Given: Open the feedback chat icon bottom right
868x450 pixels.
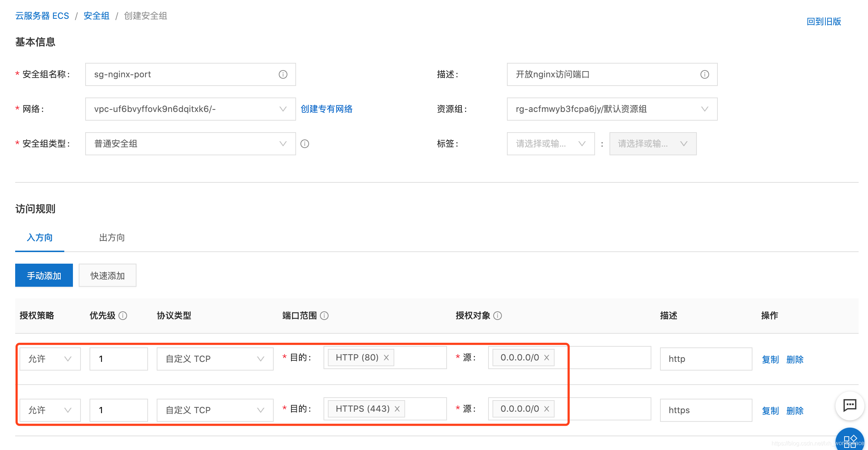Looking at the screenshot, I should tap(849, 406).
